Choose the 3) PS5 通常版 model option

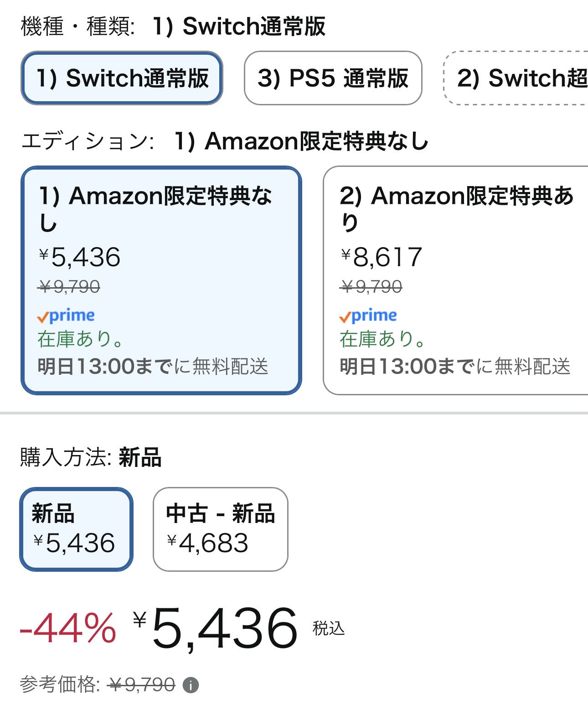(333, 78)
